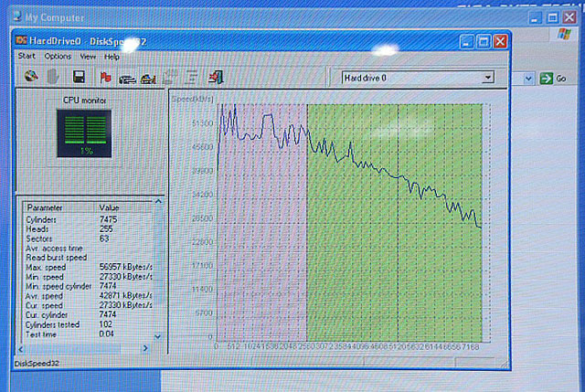Click the start disk test icon

tap(32, 78)
